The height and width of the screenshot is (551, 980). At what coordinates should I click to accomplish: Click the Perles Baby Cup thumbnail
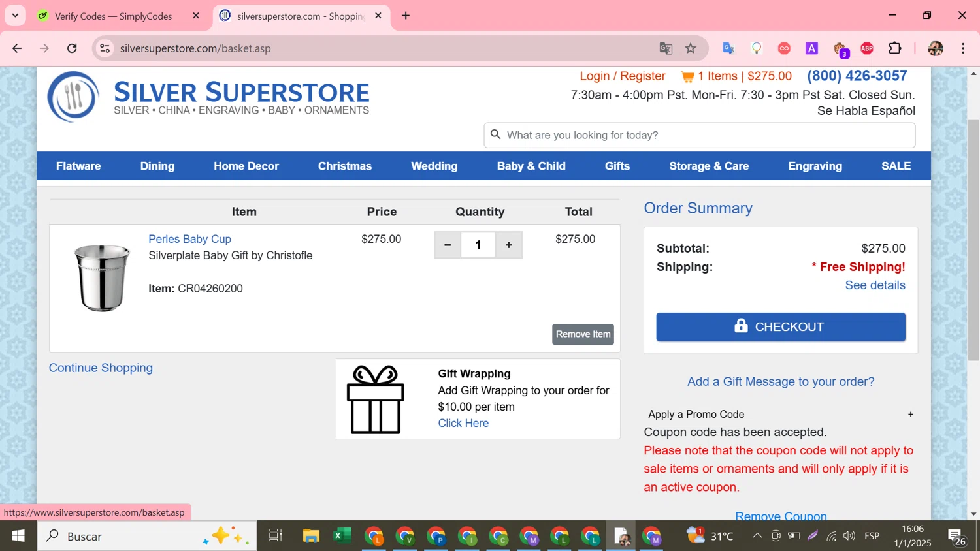[x=101, y=277]
